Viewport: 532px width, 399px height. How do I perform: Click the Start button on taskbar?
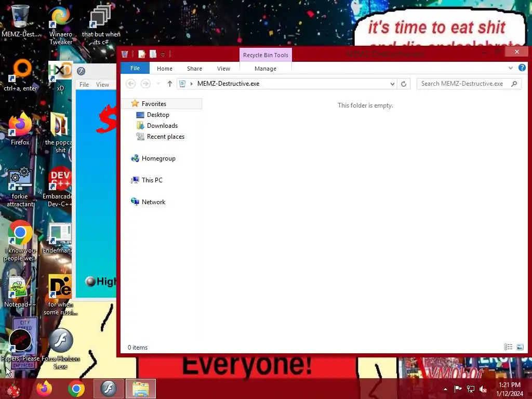pyautogui.click(x=13, y=389)
